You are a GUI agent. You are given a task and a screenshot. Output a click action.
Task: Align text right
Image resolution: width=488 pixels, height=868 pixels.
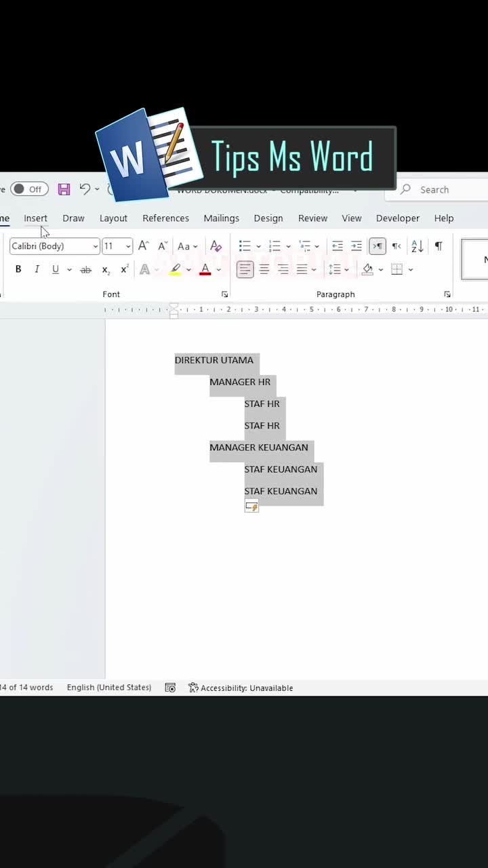point(283,269)
